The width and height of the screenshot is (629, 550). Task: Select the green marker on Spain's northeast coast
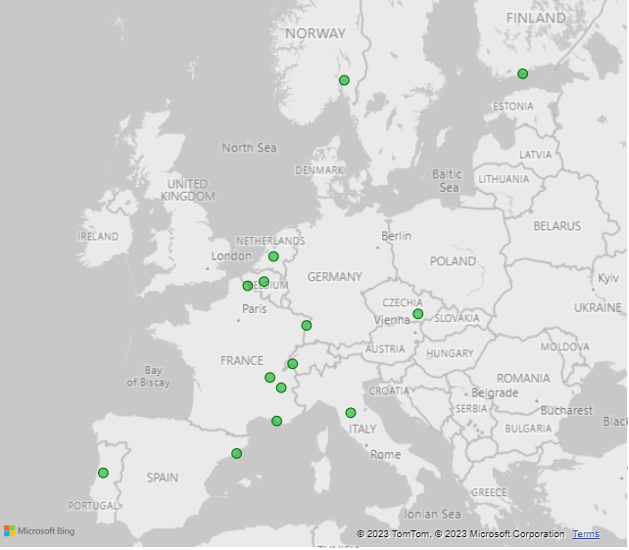(236, 454)
